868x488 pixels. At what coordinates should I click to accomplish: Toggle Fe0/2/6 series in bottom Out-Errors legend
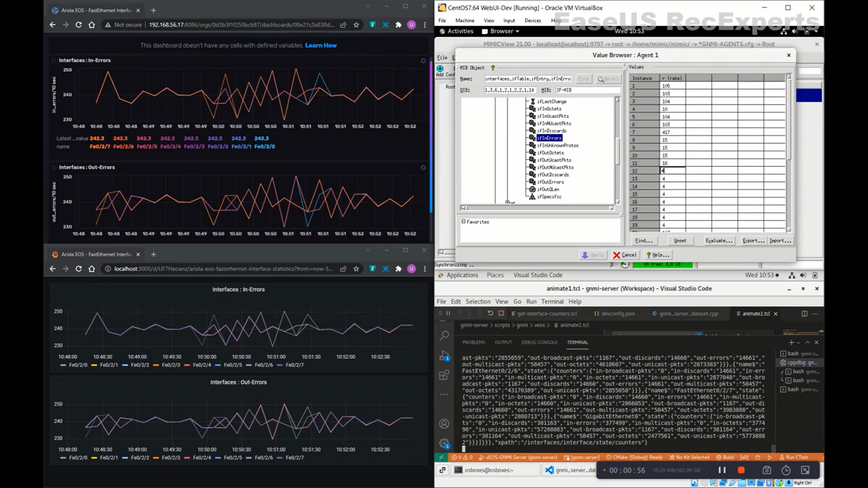259,458
